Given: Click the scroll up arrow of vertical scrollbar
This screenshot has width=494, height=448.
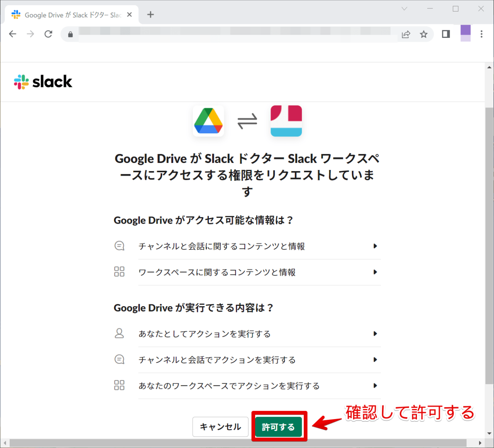Looking at the screenshot, I should coord(489,68).
